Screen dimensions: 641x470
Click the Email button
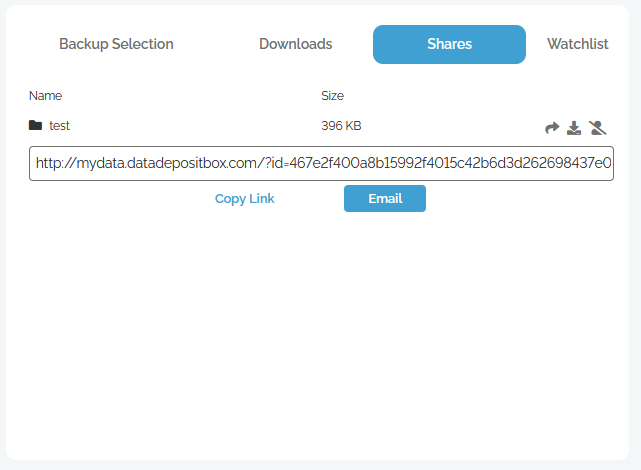click(385, 199)
